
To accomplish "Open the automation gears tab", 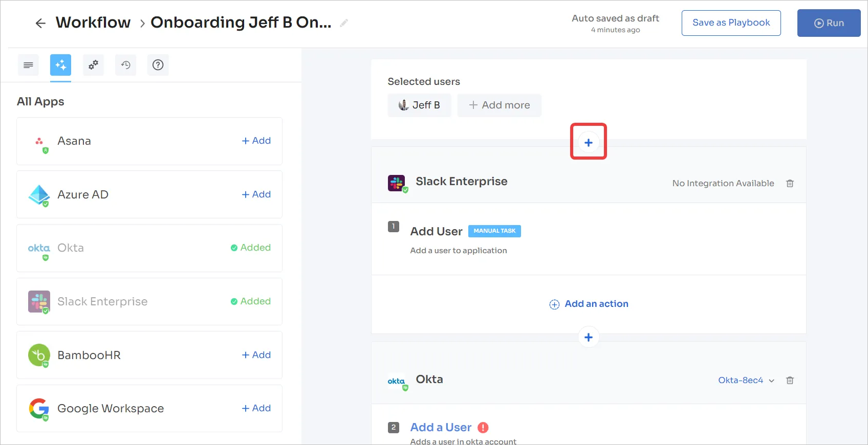I will (x=93, y=65).
